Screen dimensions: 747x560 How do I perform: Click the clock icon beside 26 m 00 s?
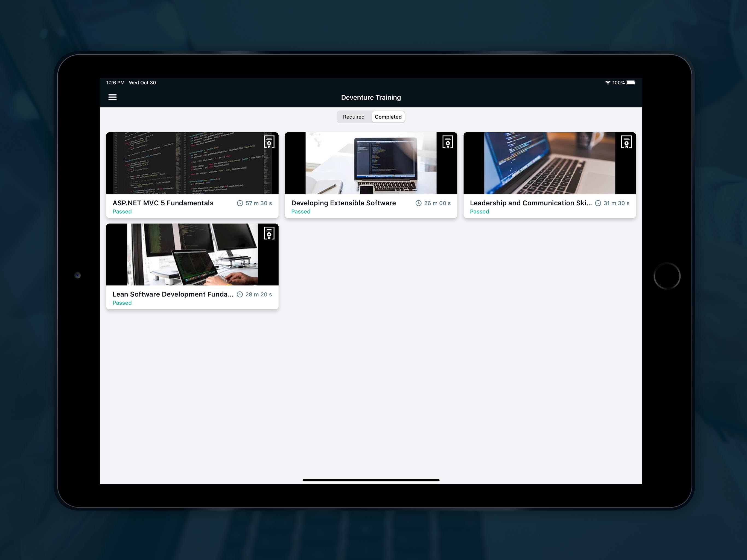[418, 203]
